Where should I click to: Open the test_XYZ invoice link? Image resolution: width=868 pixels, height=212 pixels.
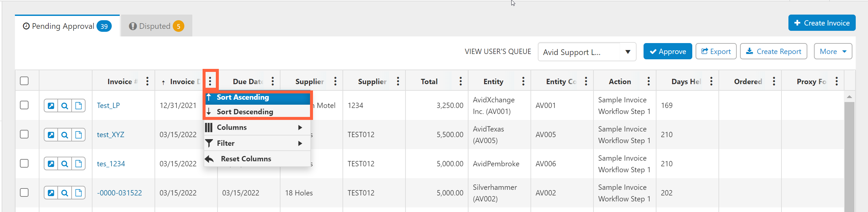point(110,134)
